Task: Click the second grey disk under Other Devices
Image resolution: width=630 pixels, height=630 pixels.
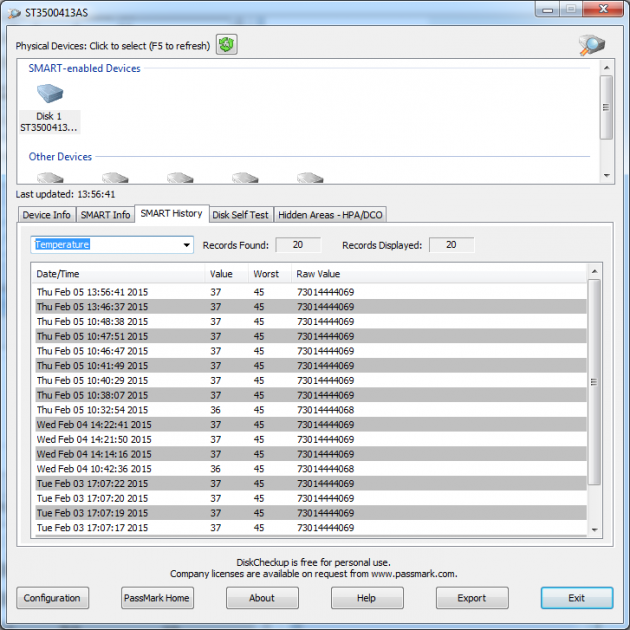Action: pyautogui.click(x=115, y=178)
